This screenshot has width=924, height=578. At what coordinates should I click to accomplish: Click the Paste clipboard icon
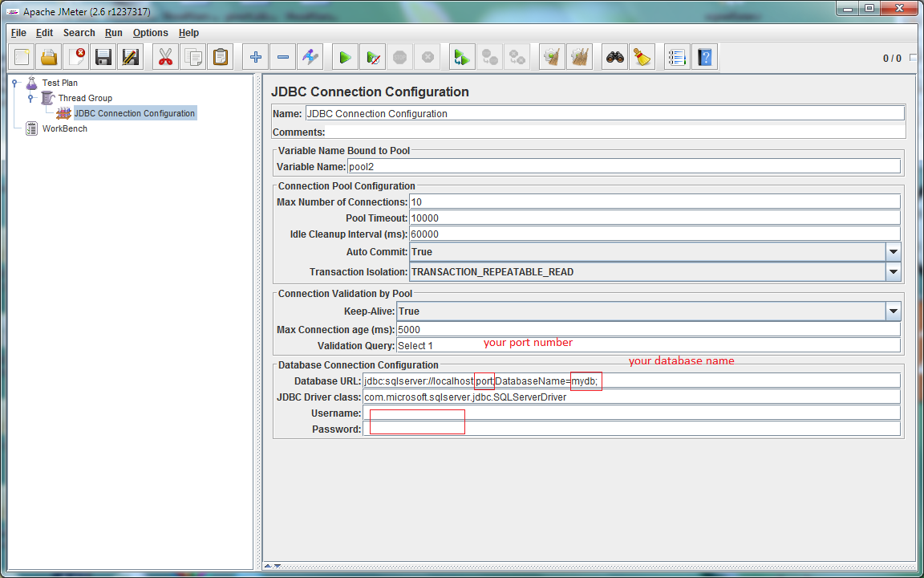(220, 57)
